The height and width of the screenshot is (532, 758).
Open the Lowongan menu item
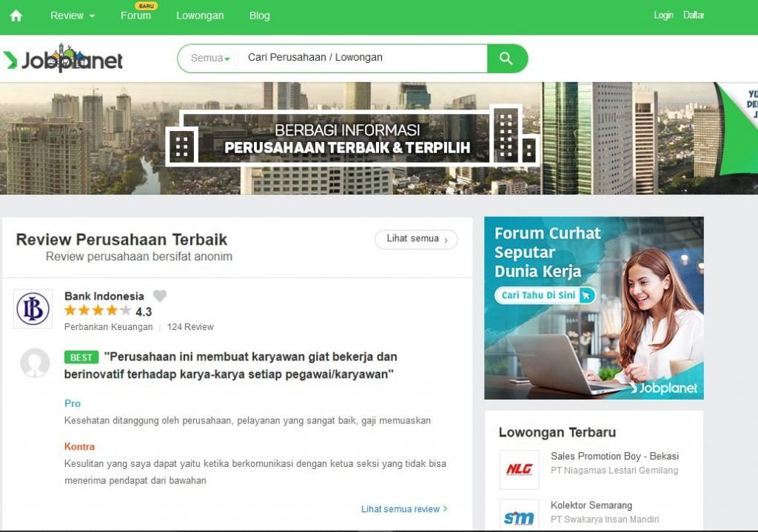tap(200, 16)
